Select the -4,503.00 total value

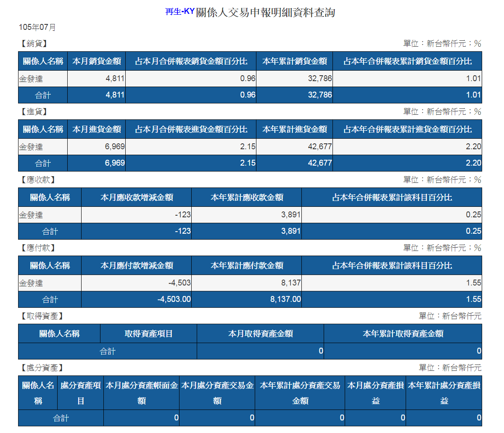174,299
